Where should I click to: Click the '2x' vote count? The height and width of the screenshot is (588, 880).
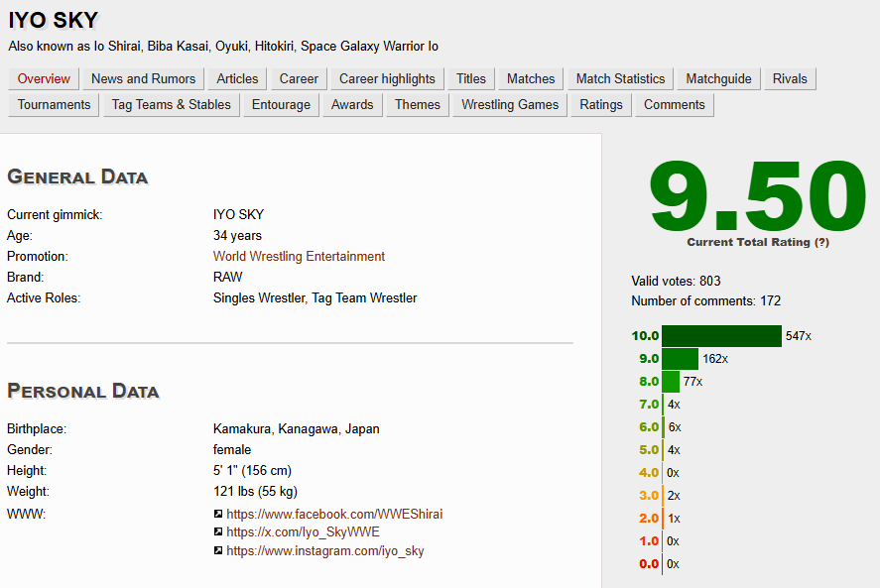point(674,496)
